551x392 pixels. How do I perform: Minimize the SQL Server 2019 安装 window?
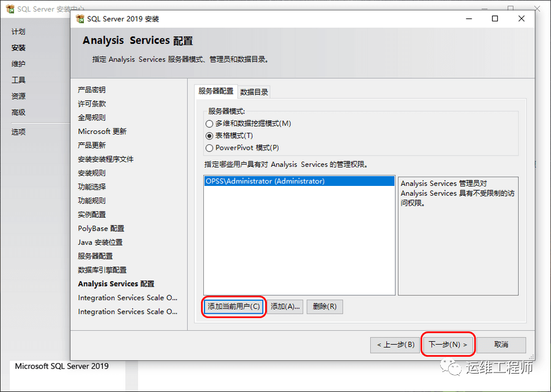point(469,18)
